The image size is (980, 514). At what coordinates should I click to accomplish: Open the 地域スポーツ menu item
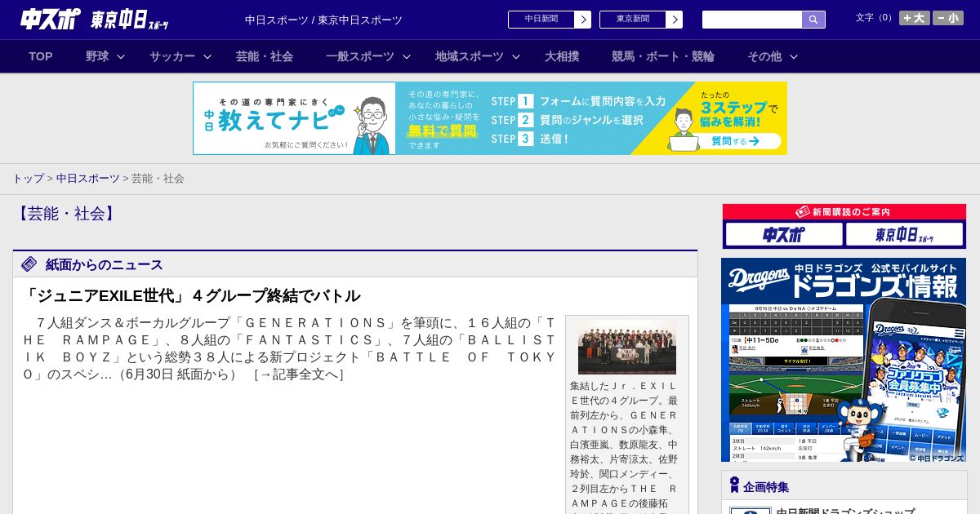(x=470, y=56)
